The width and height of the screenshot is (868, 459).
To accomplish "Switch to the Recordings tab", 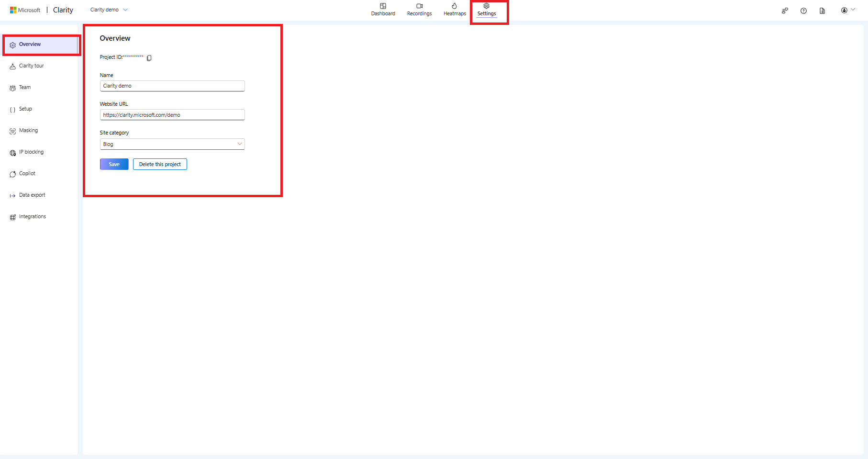I will coord(419,10).
